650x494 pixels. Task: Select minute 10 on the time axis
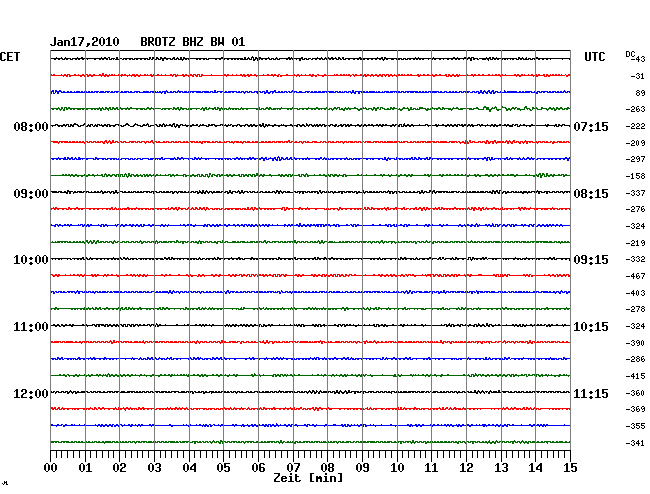click(397, 467)
